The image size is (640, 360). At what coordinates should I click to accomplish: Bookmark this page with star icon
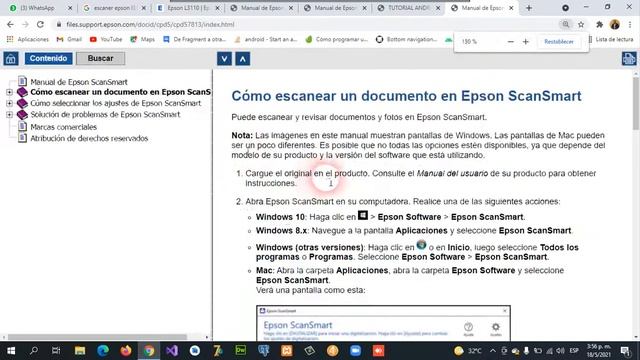581,24
